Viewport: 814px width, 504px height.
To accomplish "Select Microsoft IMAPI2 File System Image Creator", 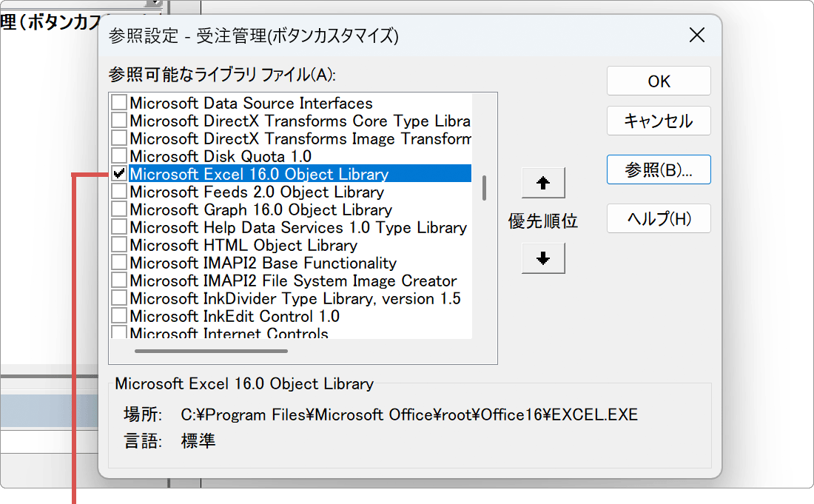I will point(293,280).
